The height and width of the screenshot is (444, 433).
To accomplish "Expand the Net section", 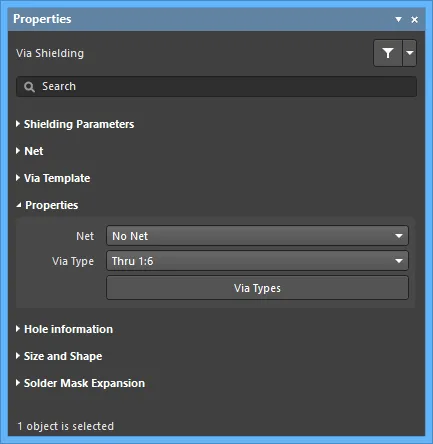I will [x=29, y=151].
